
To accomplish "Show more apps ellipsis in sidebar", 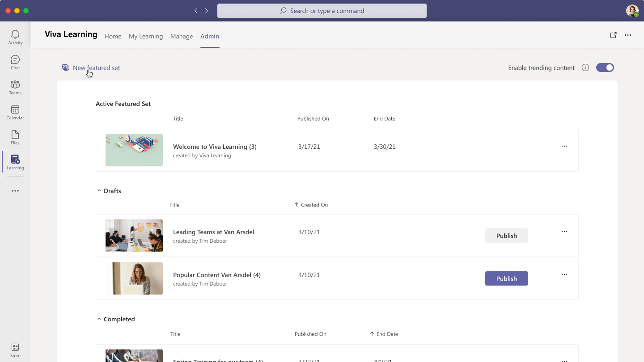I will (x=15, y=191).
